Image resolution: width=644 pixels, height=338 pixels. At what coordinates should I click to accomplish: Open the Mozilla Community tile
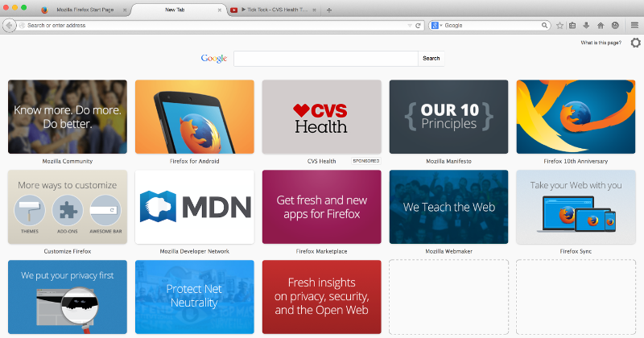[68, 117]
